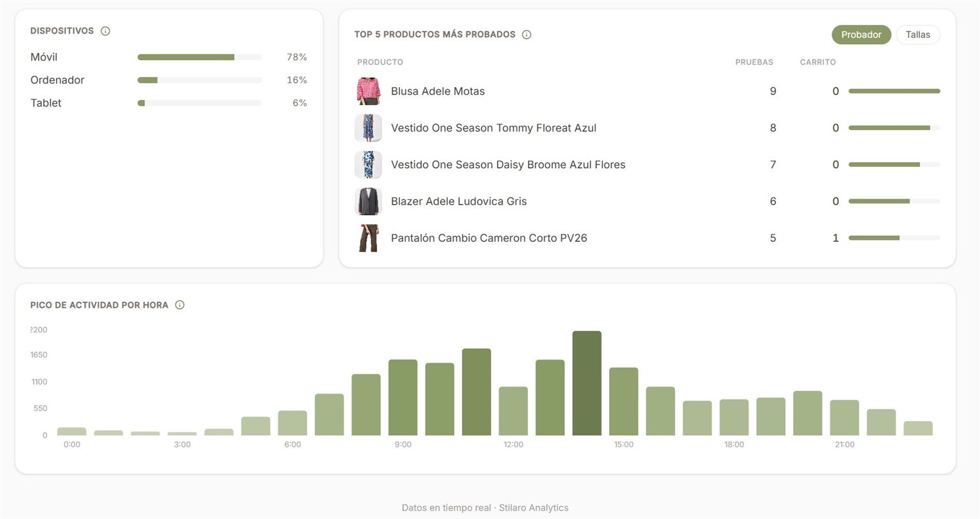Click the Ordenador device label

coord(57,80)
